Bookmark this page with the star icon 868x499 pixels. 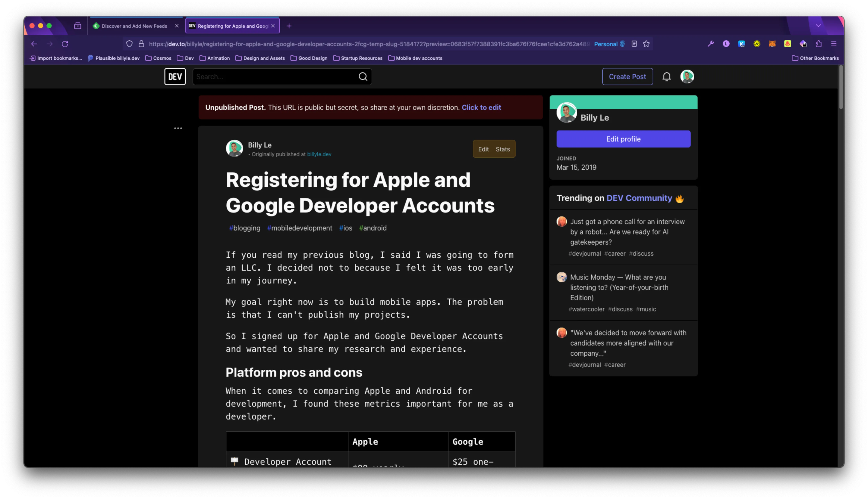[x=646, y=44]
